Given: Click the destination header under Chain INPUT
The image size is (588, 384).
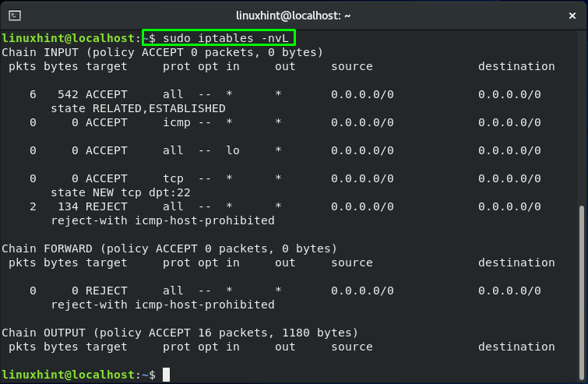Looking at the screenshot, I should [x=516, y=66].
